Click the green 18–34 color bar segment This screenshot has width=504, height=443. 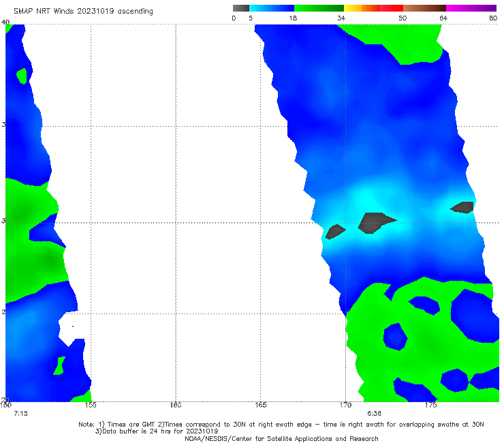point(319,8)
